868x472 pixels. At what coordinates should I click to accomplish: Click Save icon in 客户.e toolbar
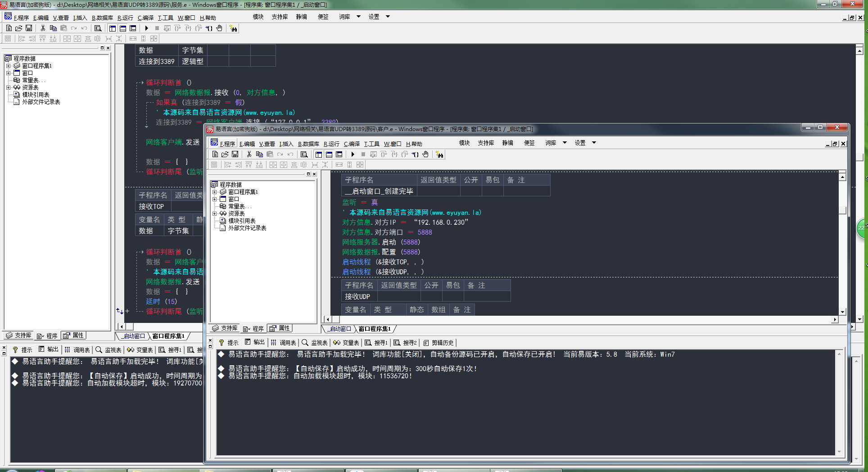click(235, 154)
